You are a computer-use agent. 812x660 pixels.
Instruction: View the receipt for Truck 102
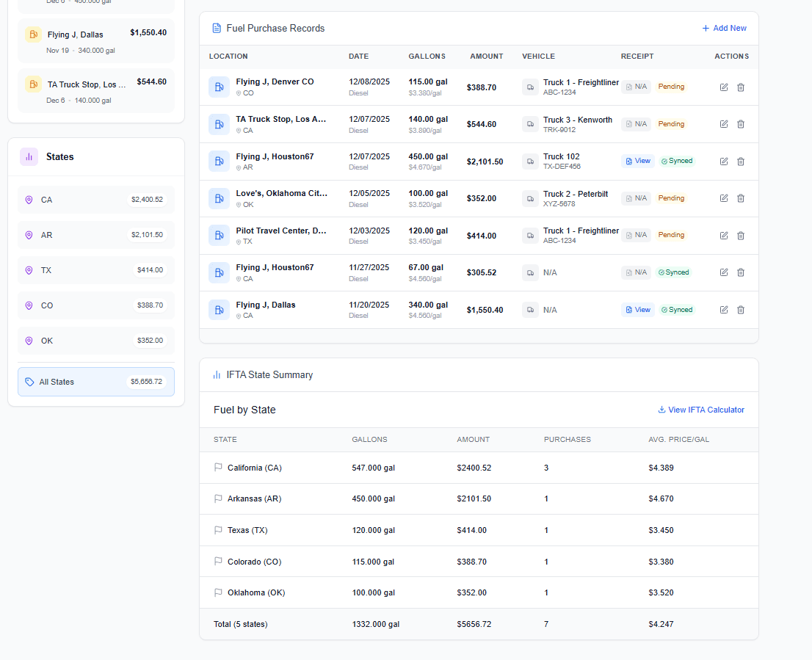click(x=637, y=161)
